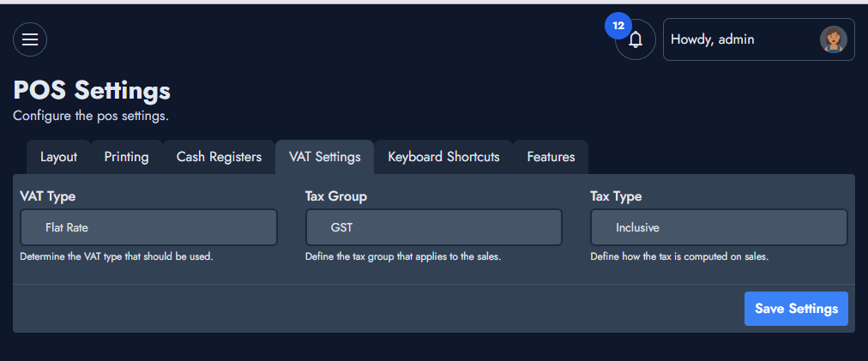Open the Tax Group dropdown showing GST

[434, 227]
